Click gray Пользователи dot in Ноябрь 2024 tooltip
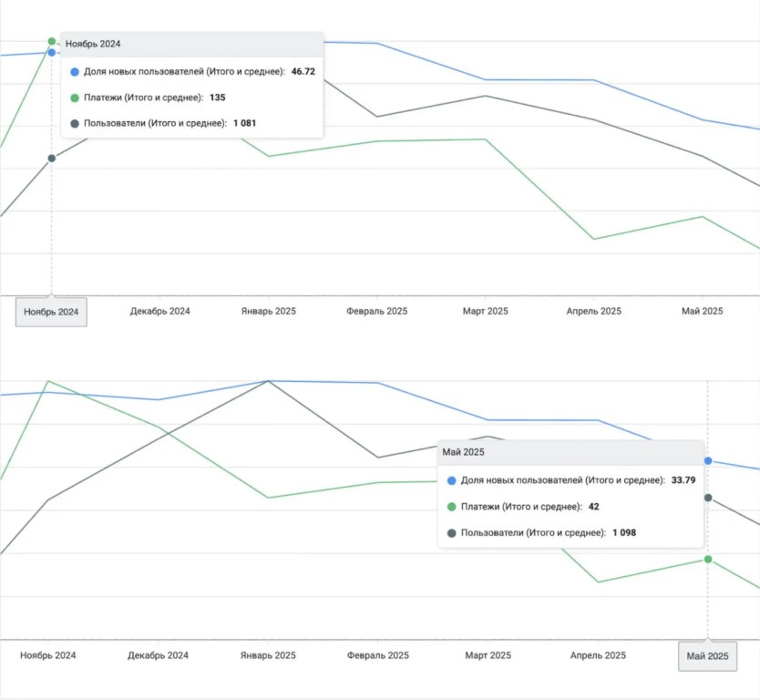Screen dimensions: 760x700 click(75, 123)
